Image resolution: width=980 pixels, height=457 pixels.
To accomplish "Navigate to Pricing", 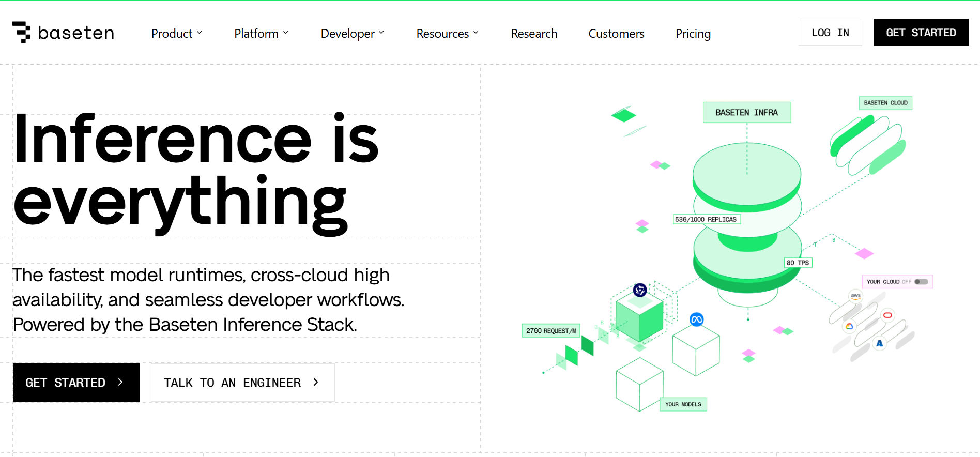I will (693, 34).
